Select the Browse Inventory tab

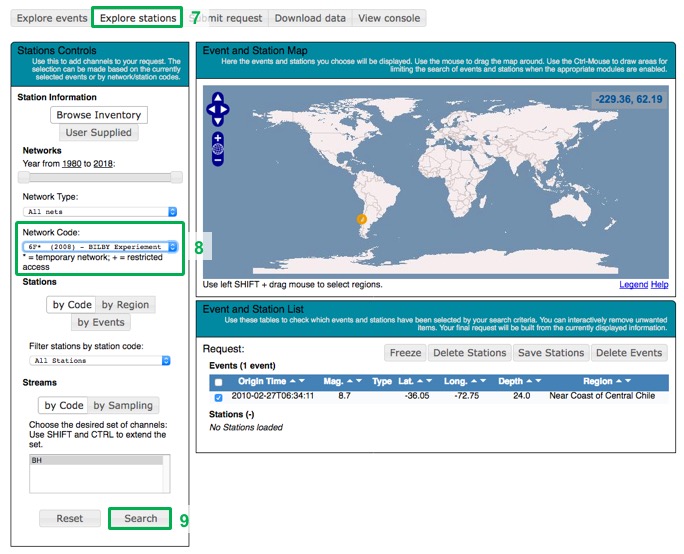(99, 115)
